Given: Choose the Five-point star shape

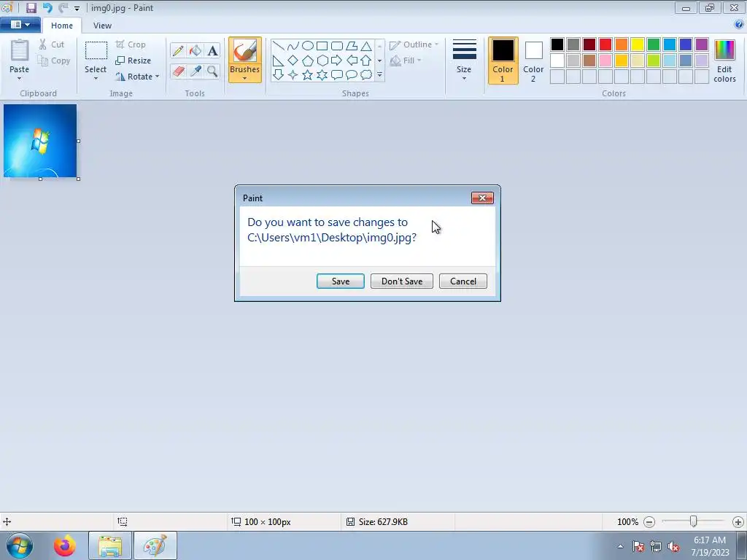Looking at the screenshot, I should pyautogui.click(x=308, y=75).
